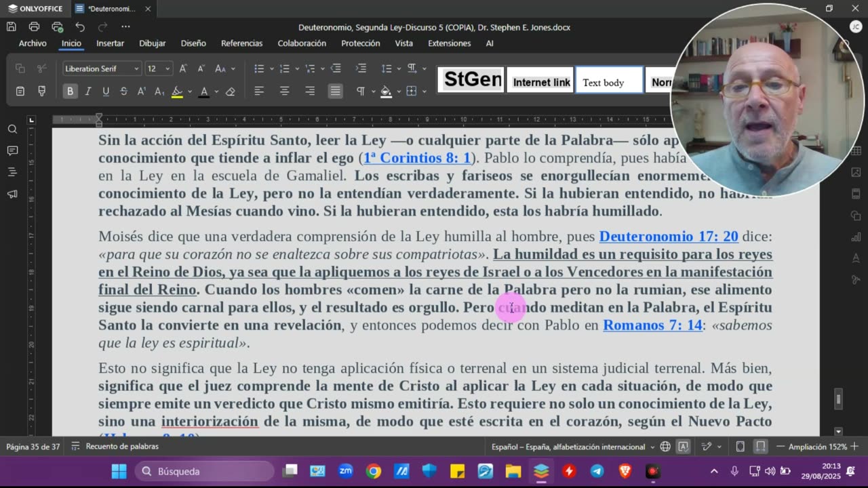Switch to the Dibujar tab

pos(153,43)
